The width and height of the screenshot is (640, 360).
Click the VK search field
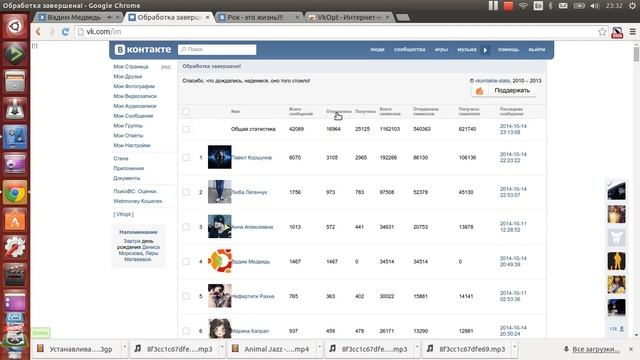[217, 49]
